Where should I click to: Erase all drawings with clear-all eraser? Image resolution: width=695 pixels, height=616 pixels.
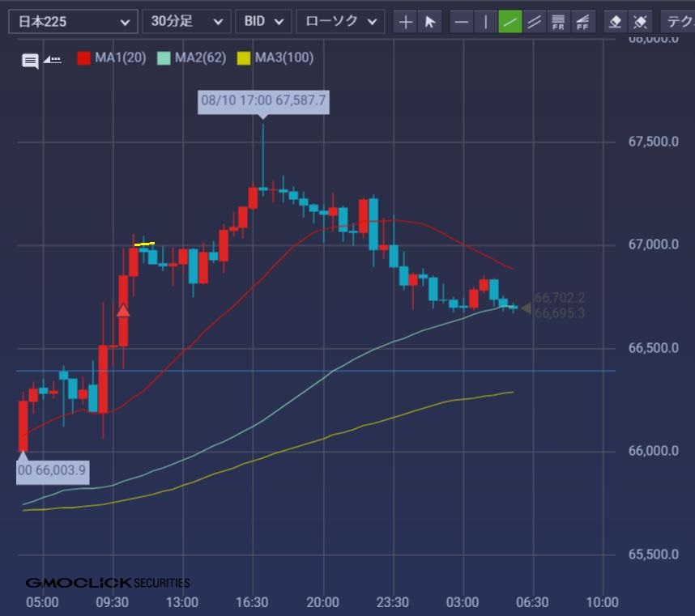pyautogui.click(x=640, y=22)
